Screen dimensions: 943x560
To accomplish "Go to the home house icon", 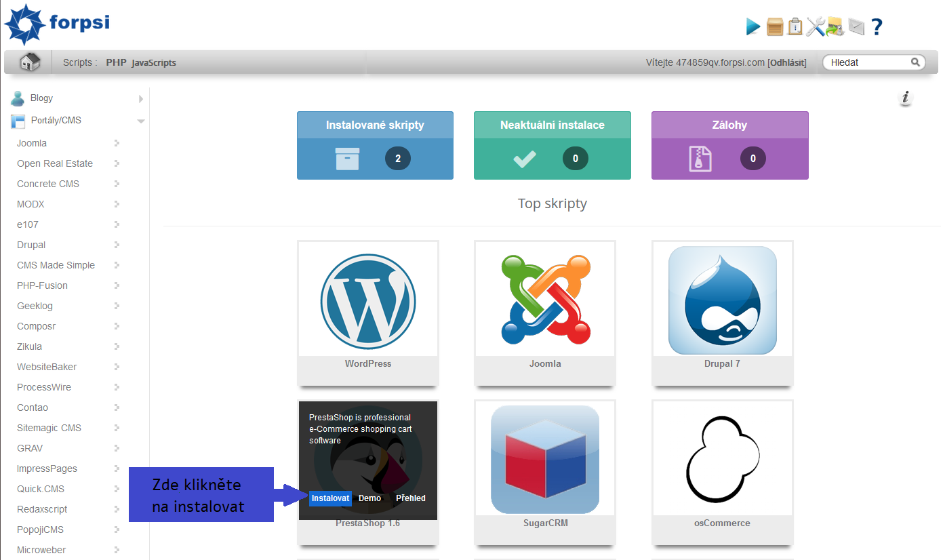I will tap(30, 62).
